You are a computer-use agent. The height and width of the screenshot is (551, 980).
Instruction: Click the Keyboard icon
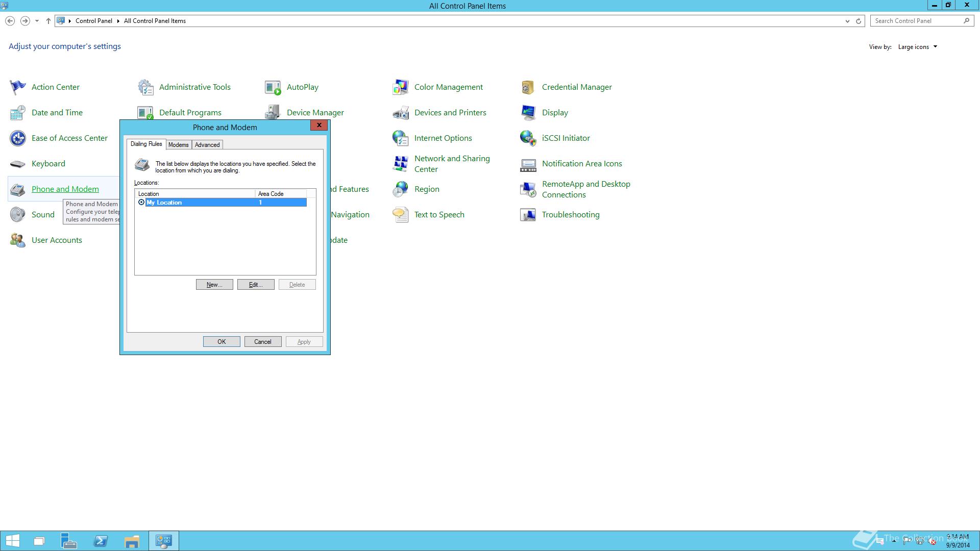point(18,164)
